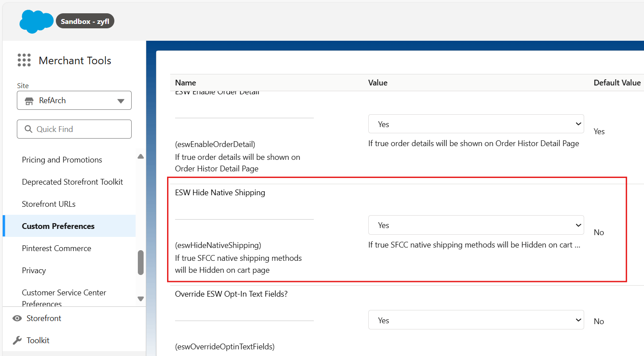Click the storefront icon in Site selector
The height and width of the screenshot is (356, 644).
point(29,101)
